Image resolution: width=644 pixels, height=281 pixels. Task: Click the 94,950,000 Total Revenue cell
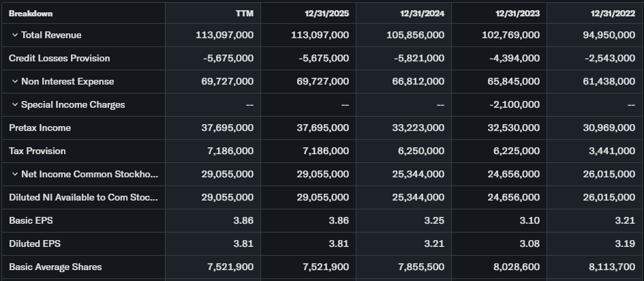tap(609, 35)
